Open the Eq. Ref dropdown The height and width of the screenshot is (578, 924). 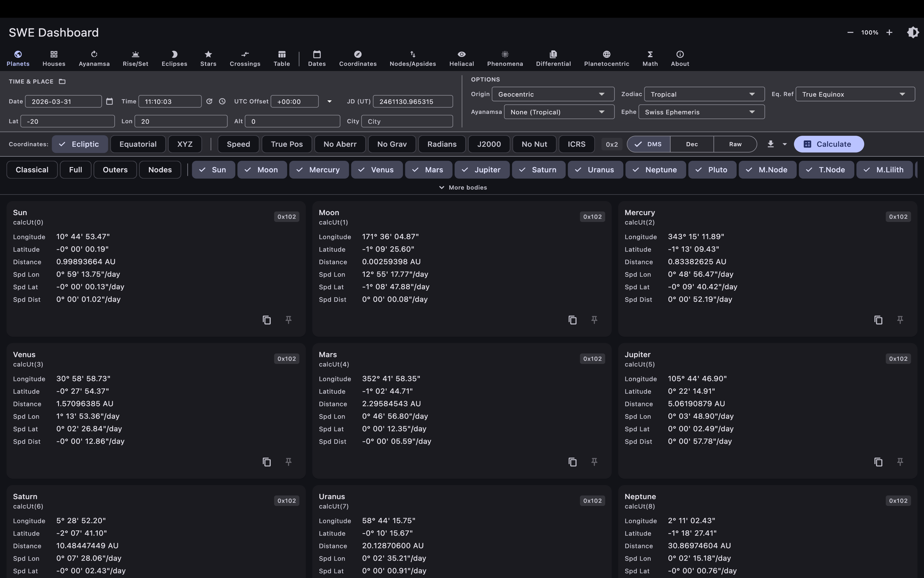[855, 94]
